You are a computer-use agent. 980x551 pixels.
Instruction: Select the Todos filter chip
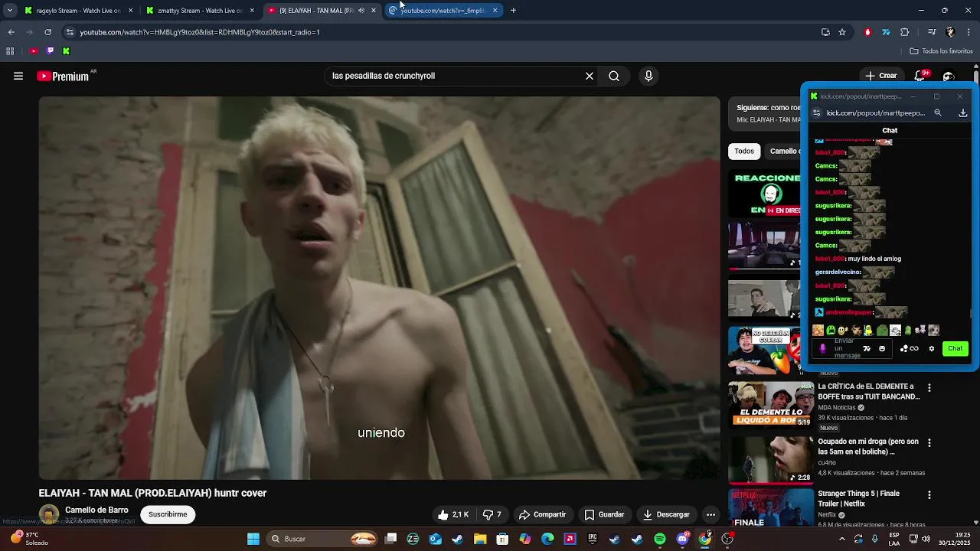744,151
